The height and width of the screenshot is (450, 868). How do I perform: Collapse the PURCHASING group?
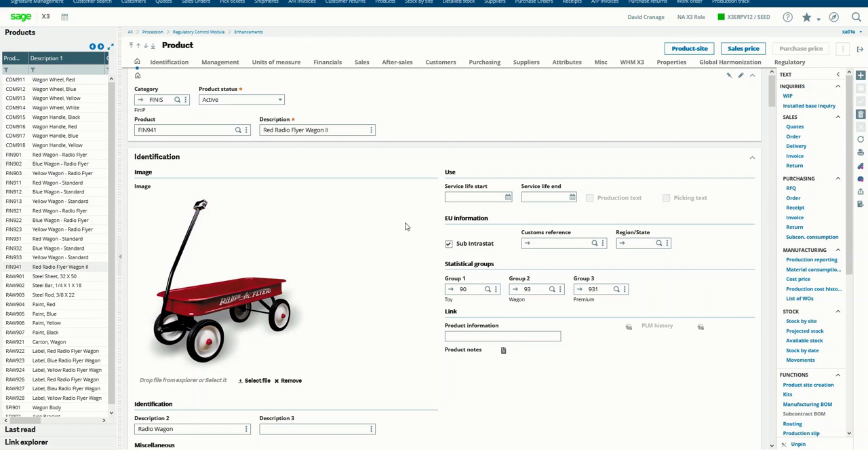[837, 179]
